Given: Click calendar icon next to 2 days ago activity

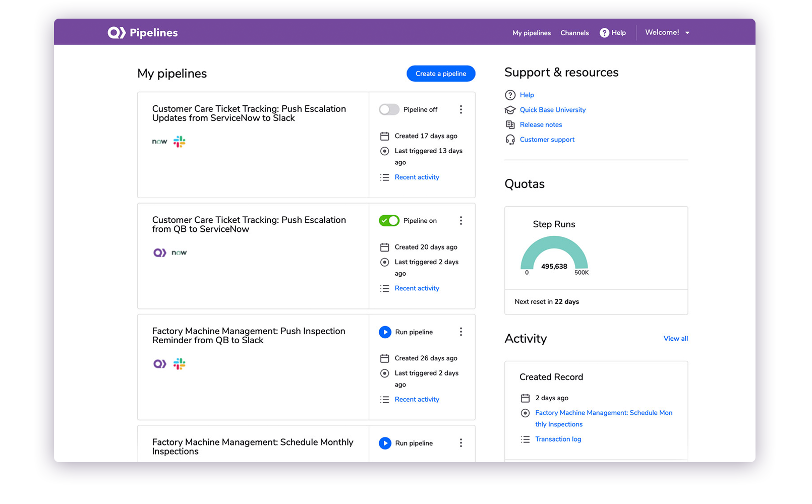Looking at the screenshot, I should 525,398.
